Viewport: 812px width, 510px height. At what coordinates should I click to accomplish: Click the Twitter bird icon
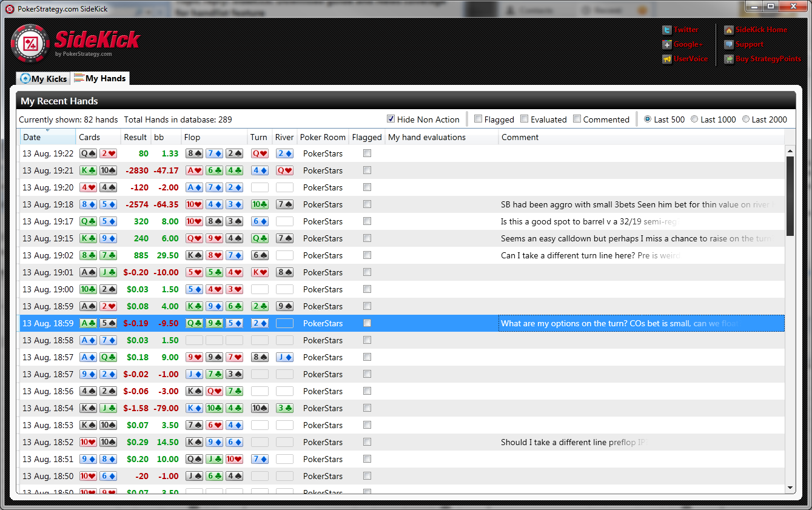coord(666,30)
